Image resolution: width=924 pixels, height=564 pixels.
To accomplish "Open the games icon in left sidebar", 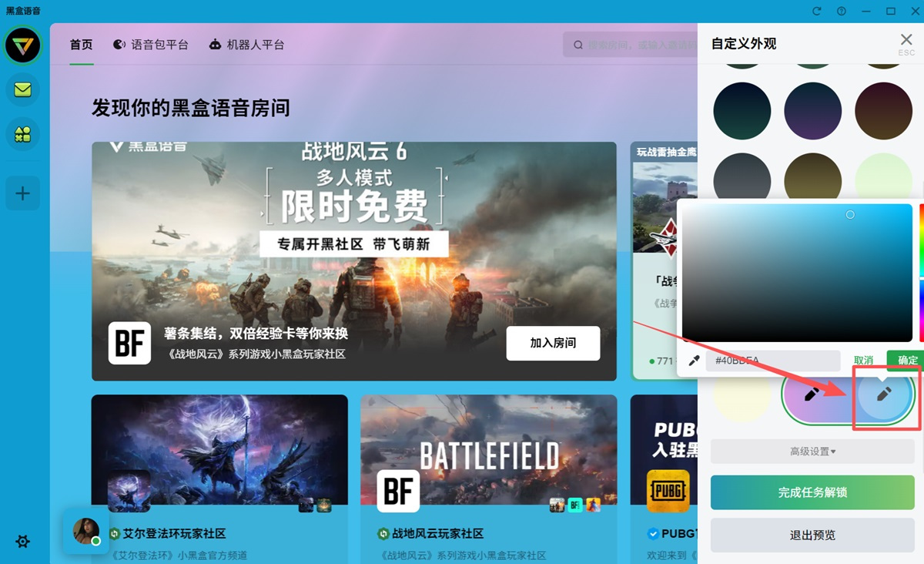I will (x=22, y=133).
